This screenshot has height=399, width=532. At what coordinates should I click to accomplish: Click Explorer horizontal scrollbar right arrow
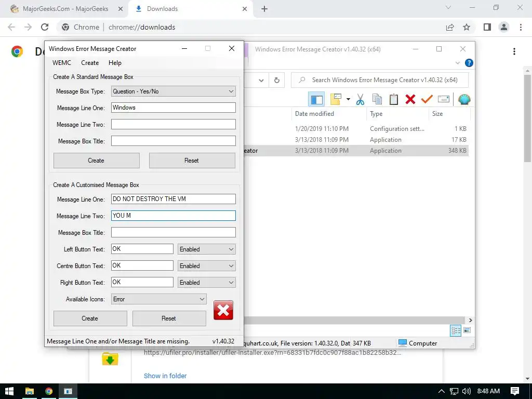click(x=470, y=320)
